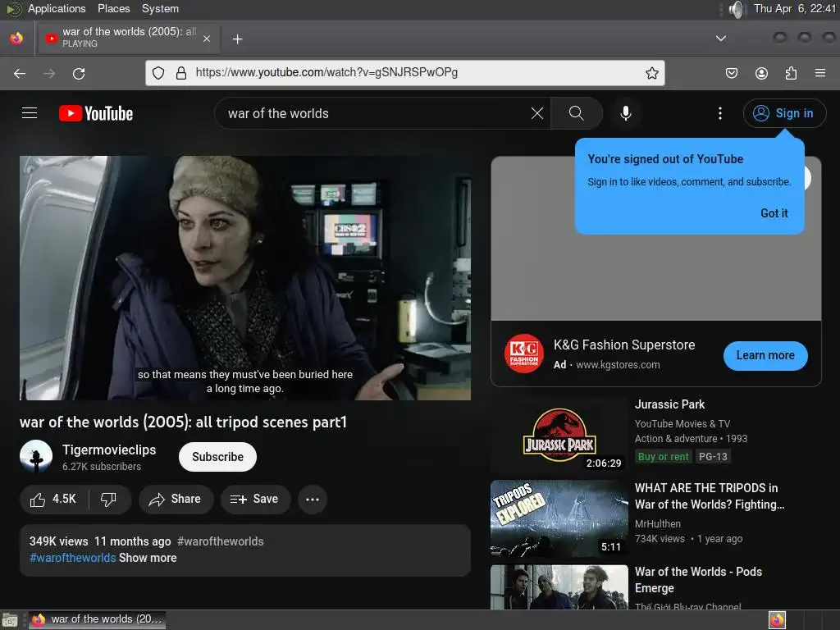Click the www.kgstores.com ad link
The image size is (840, 630).
(618, 365)
